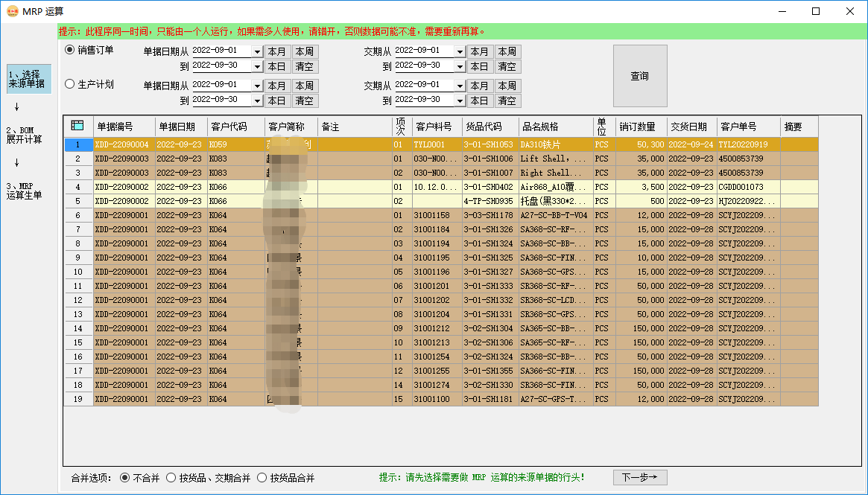The width and height of the screenshot is (868, 495).
Task: Sort by 销货数量 column header
Action: click(641, 127)
